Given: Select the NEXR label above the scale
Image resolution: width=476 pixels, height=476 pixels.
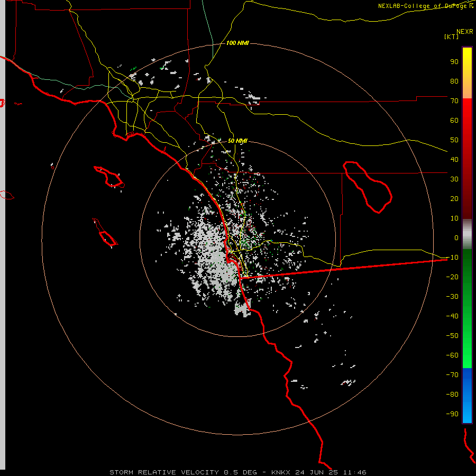Looking at the screenshot, I should [464, 32].
